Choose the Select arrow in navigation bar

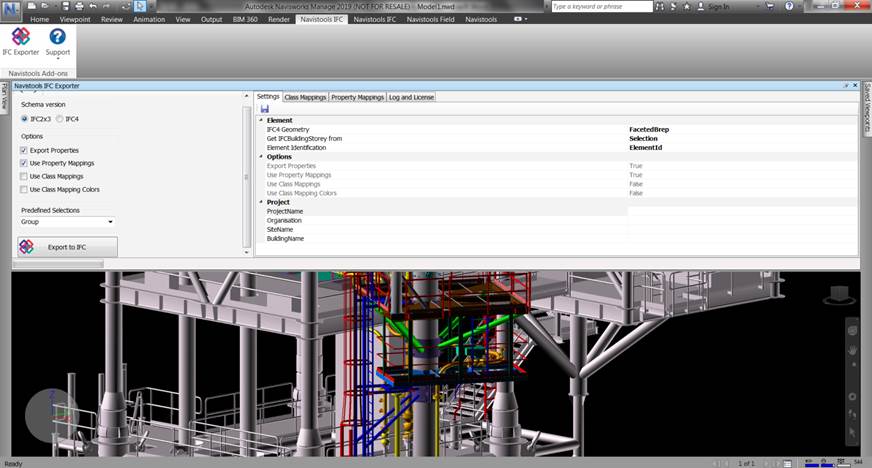point(853,432)
